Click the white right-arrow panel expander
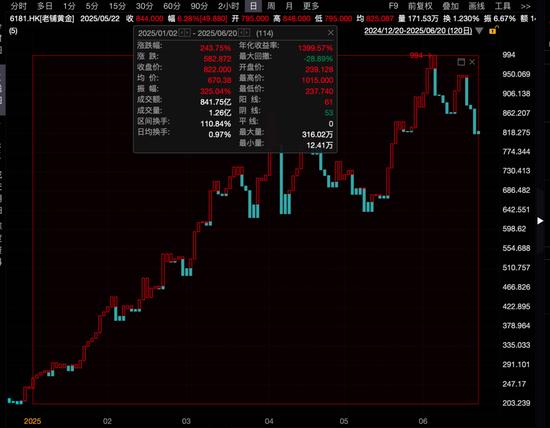Screen dimensions: 550x428 [540, 221]
